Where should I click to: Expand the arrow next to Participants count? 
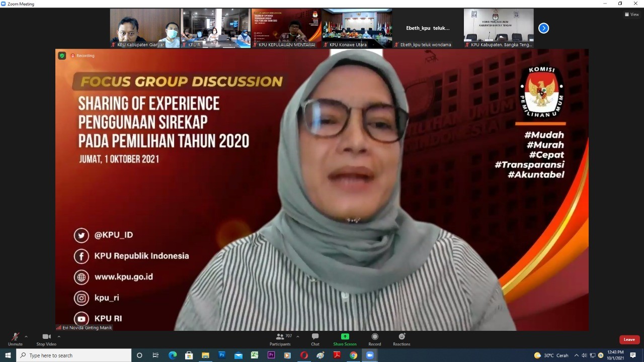pos(298,336)
